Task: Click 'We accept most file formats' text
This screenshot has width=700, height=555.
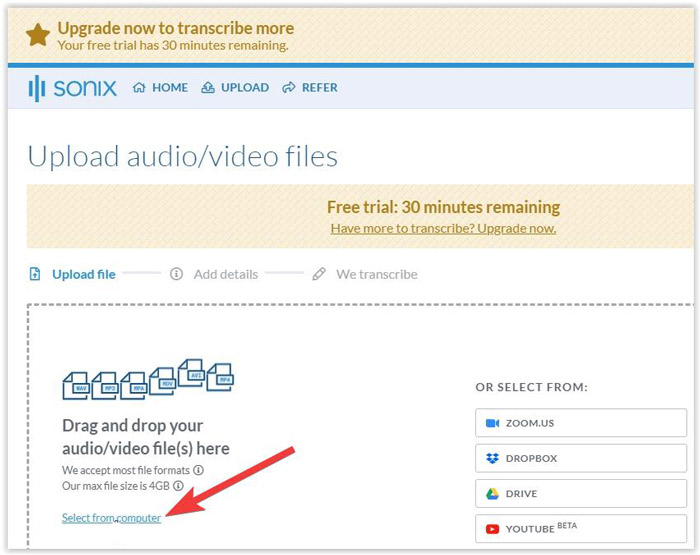Action: [126, 470]
